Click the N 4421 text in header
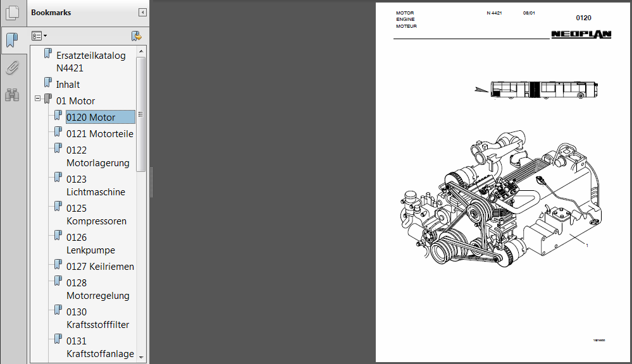This screenshot has width=632, height=364. point(494,13)
